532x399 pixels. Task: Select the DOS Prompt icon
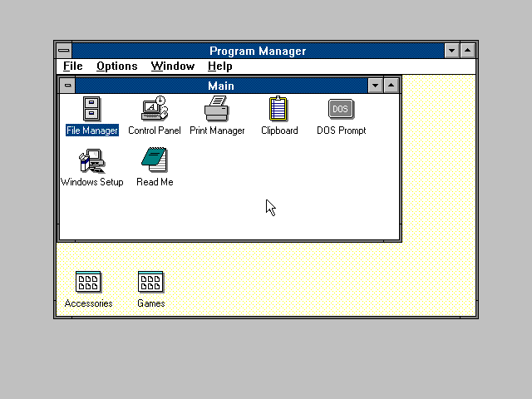point(341,109)
